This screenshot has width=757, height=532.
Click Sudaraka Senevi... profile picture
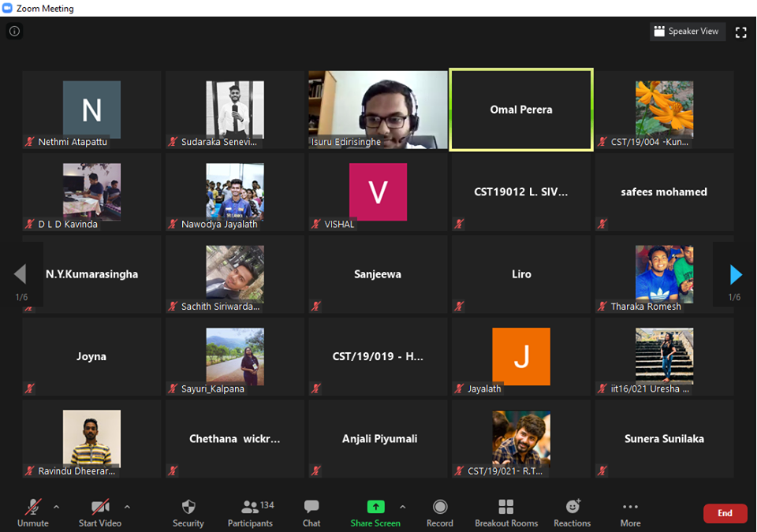[x=235, y=109]
